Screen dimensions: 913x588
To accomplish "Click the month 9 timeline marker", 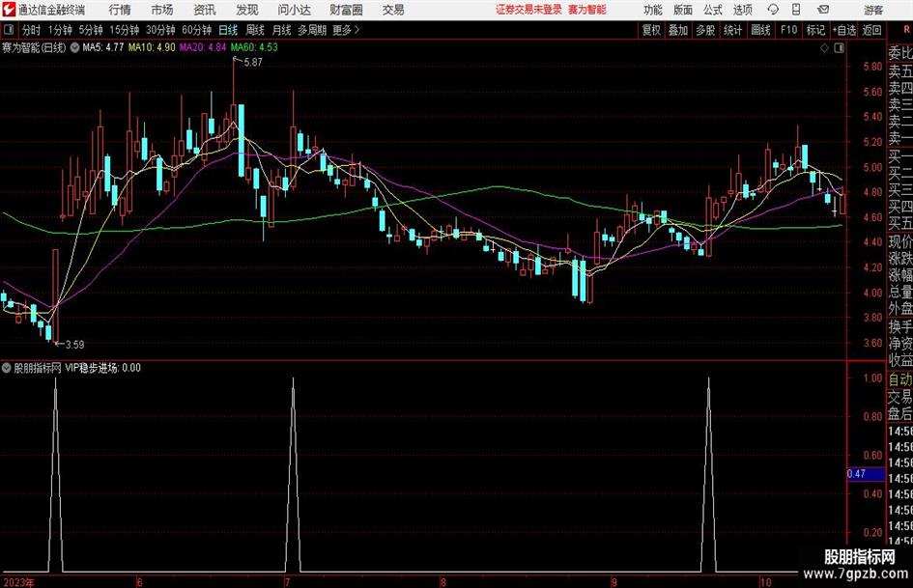I will pyautogui.click(x=613, y=582).
